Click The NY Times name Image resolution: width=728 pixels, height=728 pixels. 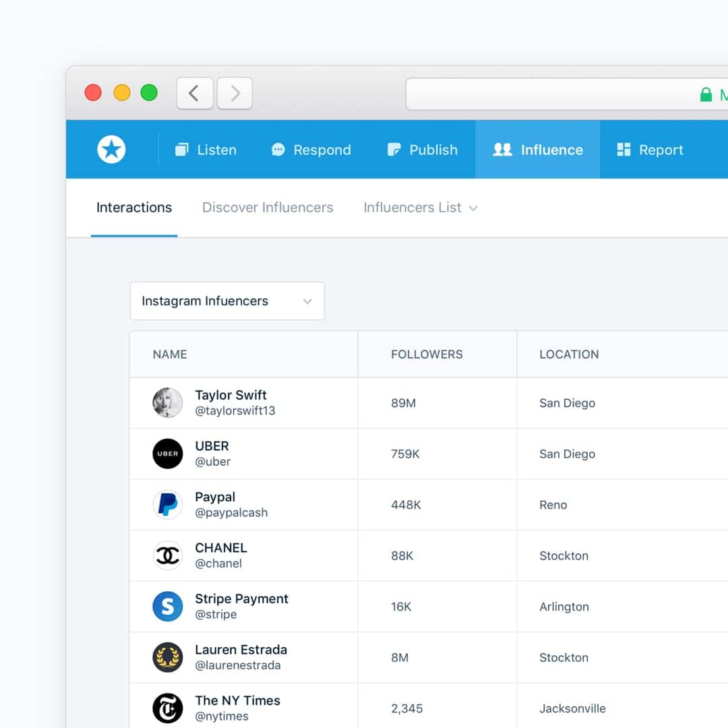click(x=238, y=700)
